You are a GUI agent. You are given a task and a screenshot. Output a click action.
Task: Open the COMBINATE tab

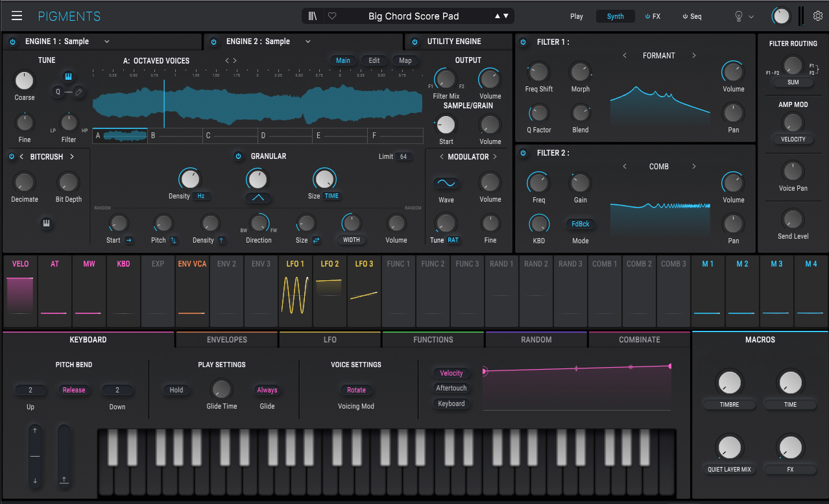pos(640,340)
